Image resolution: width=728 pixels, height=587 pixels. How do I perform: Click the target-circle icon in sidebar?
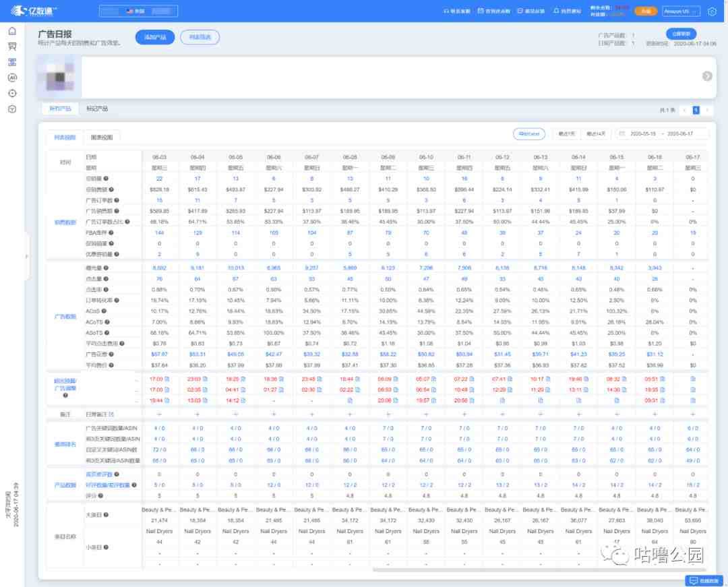point(13,93)
